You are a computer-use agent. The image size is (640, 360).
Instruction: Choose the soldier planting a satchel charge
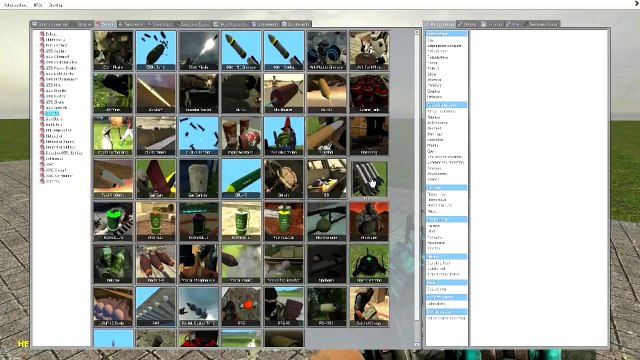[x=369, y=307]
